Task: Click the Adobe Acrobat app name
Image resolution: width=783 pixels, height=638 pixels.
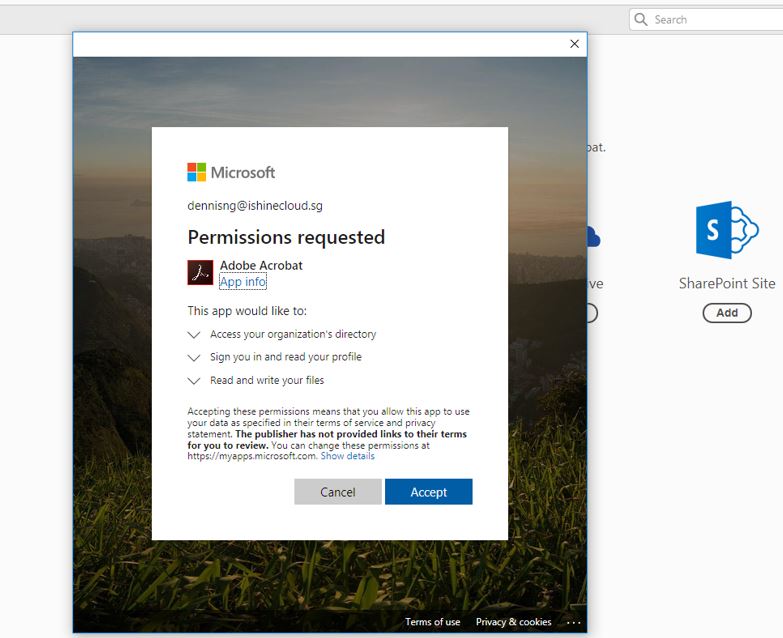Action: (x=261, y=265)
